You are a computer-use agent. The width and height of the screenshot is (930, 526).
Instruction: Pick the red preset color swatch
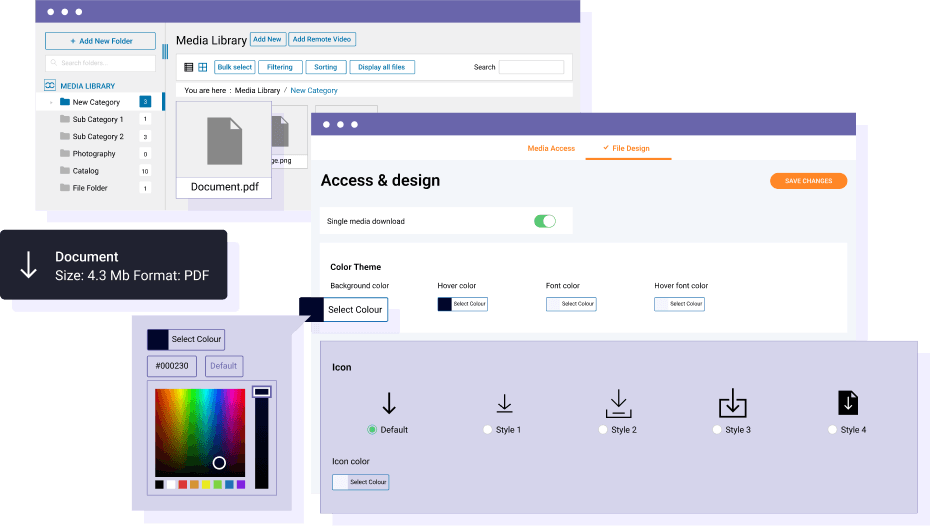point(183,485)
